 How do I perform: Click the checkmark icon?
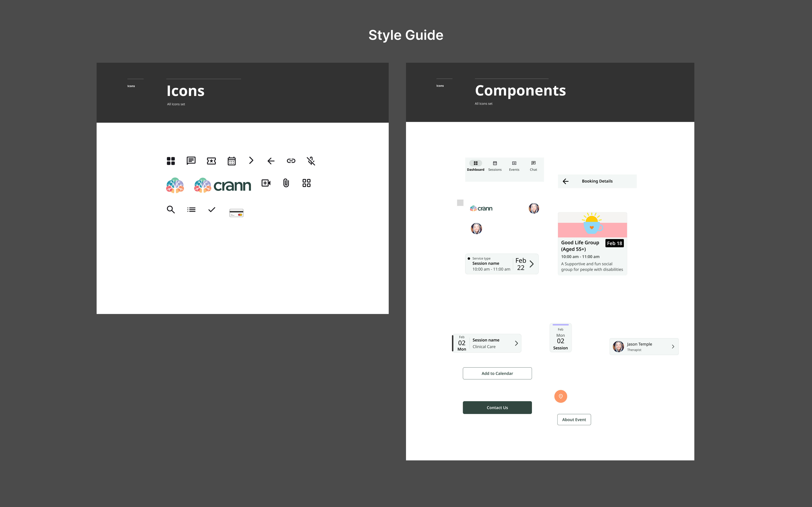(x=212, y=210)
